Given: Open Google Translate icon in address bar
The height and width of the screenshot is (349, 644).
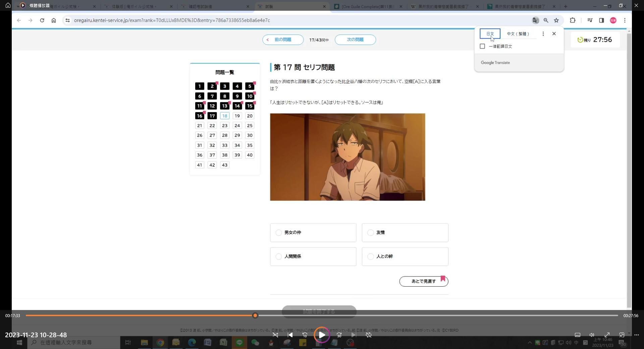Looking at the screenshot, I should pyautogui.click(x=535, y=20).
